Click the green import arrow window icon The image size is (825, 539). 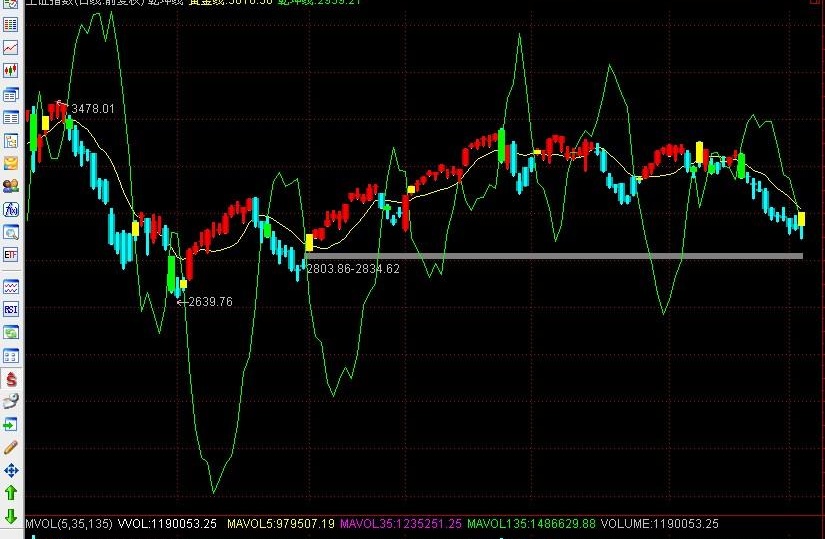click(x=11, y=425)
